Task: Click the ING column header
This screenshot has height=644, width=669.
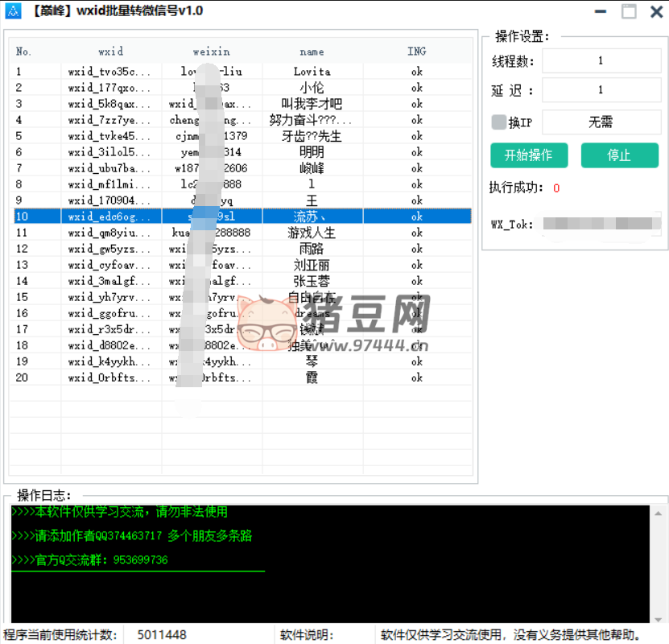Action: point(416,52)
